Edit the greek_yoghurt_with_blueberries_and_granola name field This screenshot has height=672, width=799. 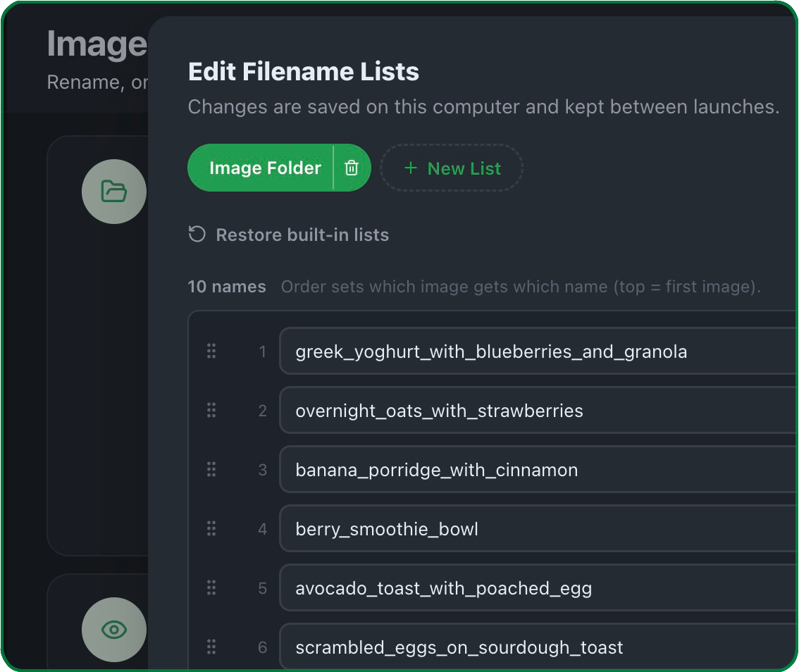[x=538, y=351]
